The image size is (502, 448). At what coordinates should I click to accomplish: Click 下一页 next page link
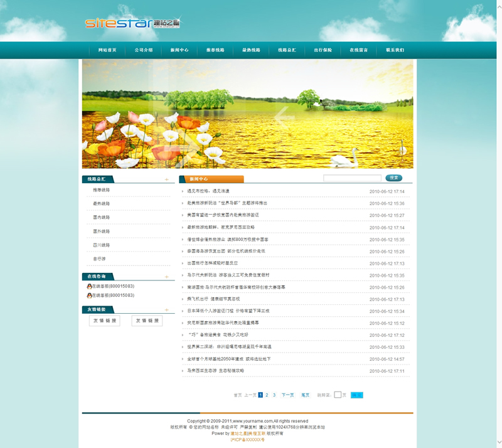(287, 395)
